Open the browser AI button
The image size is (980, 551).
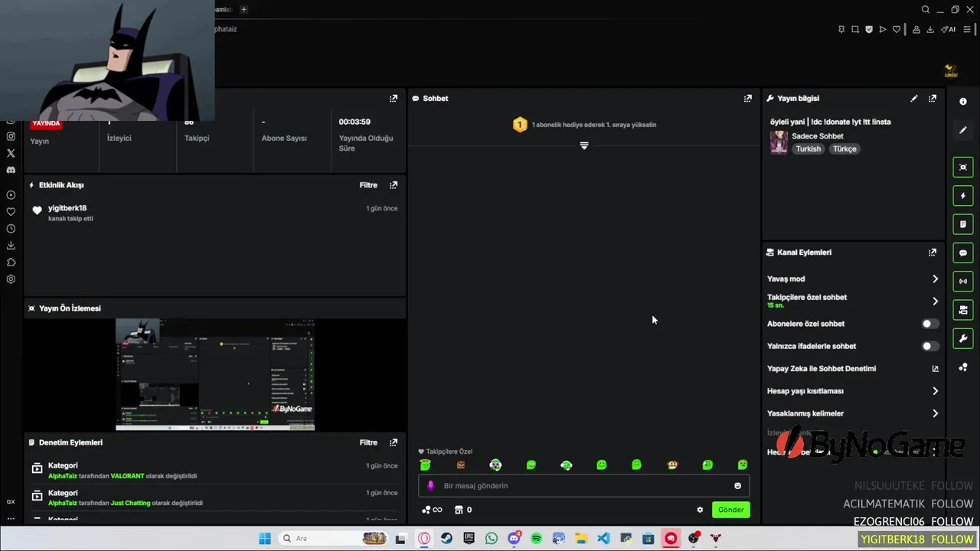pos(948,29)
